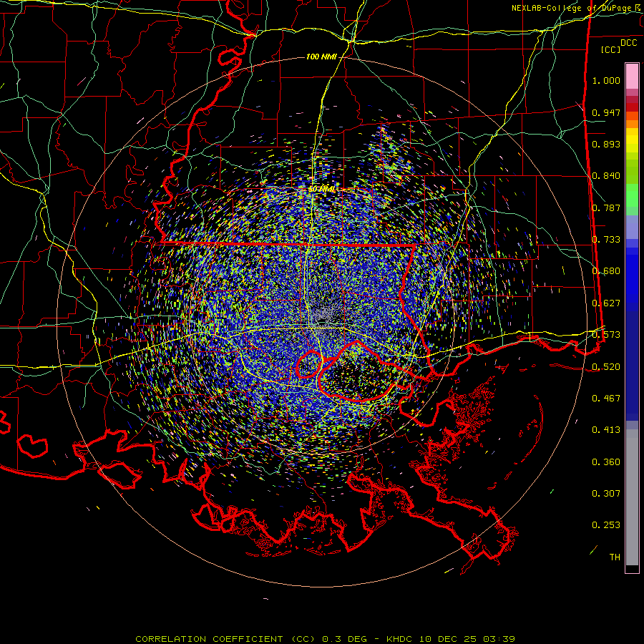This screenshot has width=644, height=644.
Task: Select the 0.947 legend value
Action: pos(606,112)
